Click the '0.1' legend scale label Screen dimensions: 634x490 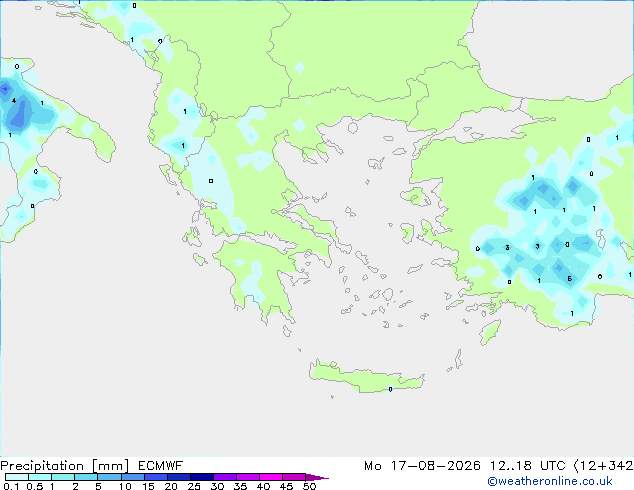coord(11,486)
